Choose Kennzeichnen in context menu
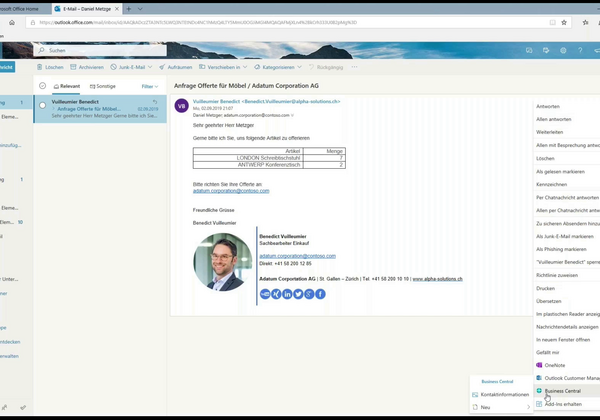 pos(551,184)
